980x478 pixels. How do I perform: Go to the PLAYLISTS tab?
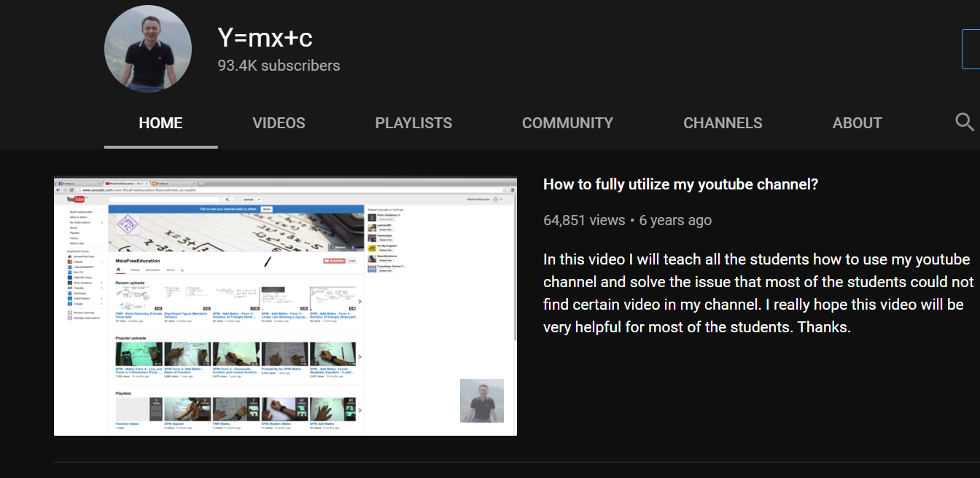click(x=413, y=123)
